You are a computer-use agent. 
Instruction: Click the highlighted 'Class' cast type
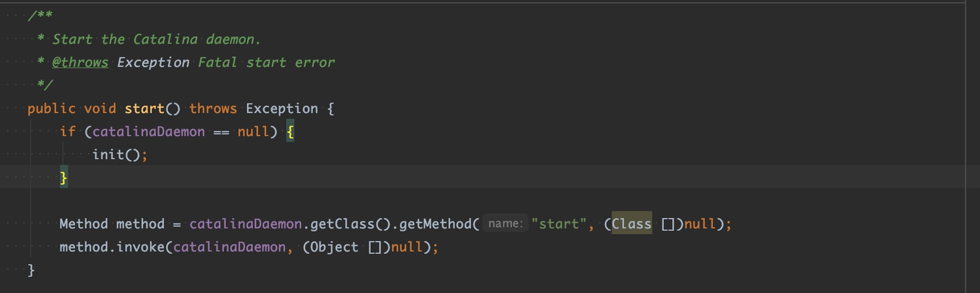pos(632,224)
